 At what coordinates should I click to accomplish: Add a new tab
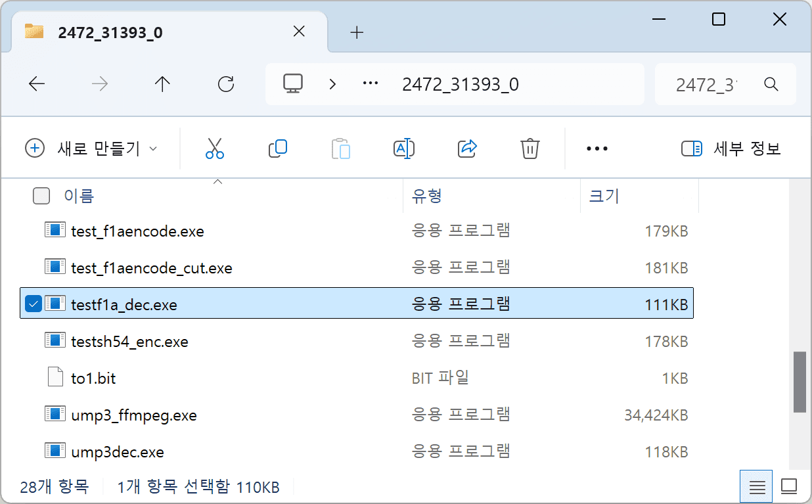tap(357, 32)
